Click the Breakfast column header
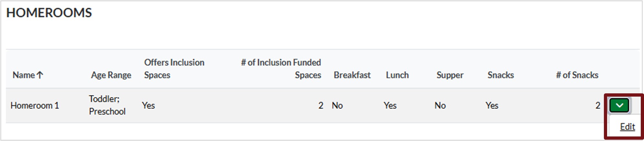 (x=352, y=75)
